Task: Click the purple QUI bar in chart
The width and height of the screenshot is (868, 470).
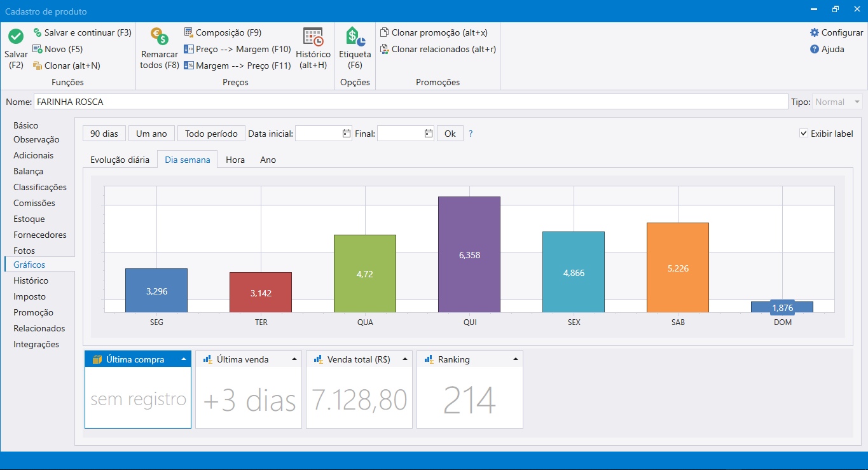Action: click(469, 254)
